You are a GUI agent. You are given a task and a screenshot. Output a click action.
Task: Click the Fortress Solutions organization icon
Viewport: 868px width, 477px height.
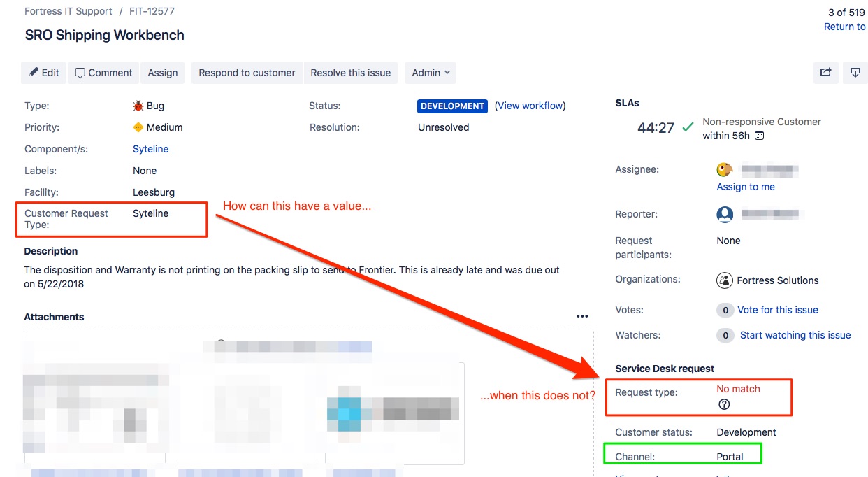pyautogui.click(x=725, y=280)
